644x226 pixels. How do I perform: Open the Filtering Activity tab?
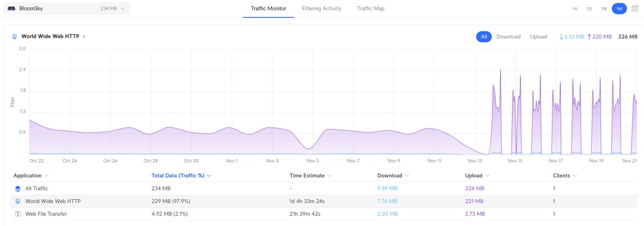pos(321,9)
